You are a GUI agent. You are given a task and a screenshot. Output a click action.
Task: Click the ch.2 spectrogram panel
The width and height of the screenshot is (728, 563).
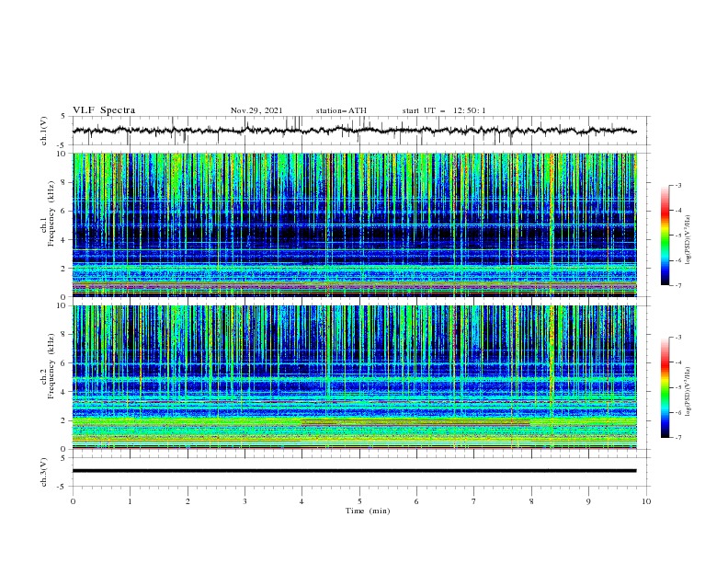pyautogui.click(x=355, y=377)
